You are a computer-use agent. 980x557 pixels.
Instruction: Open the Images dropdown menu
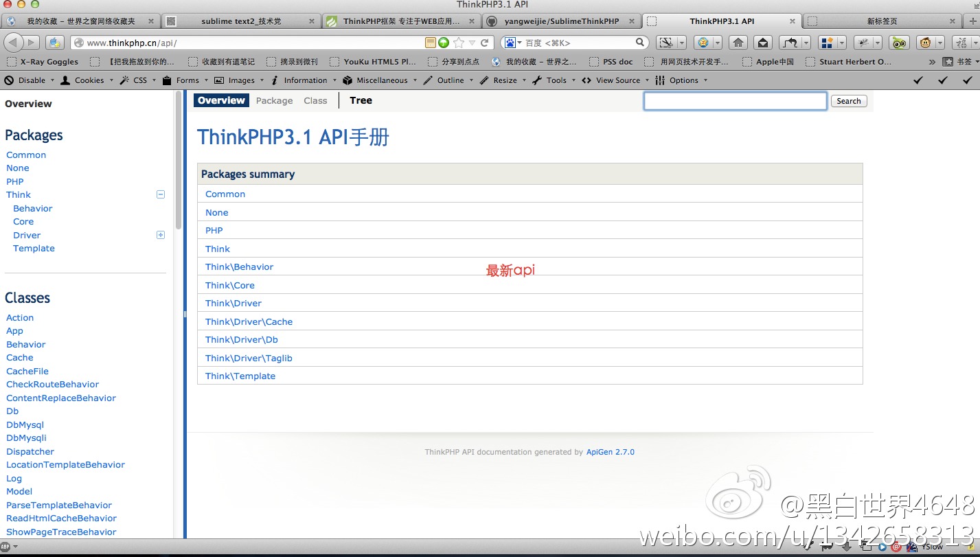(x=238, y=80)
